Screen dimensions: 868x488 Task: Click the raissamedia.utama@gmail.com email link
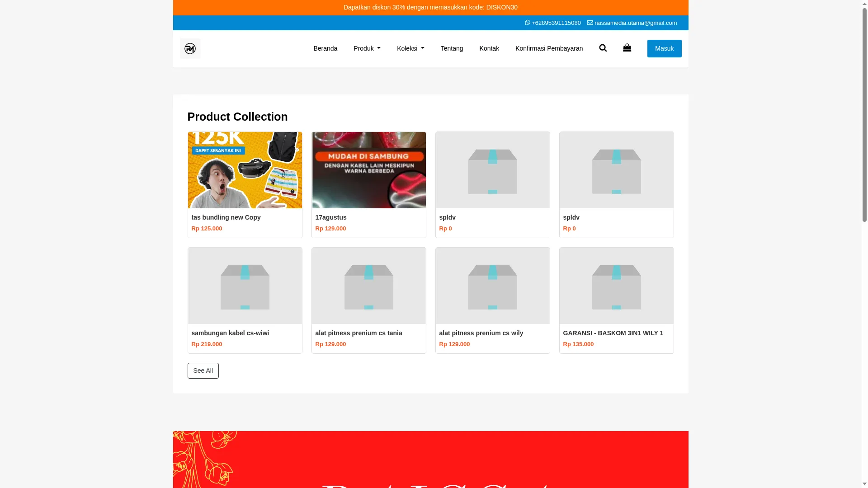point(632,23)
